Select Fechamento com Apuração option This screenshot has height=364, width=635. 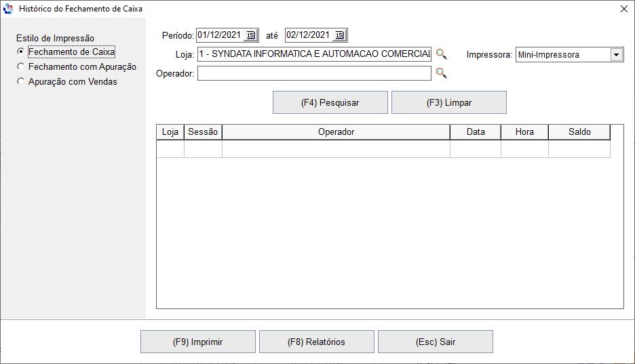[x=21, y=67]
